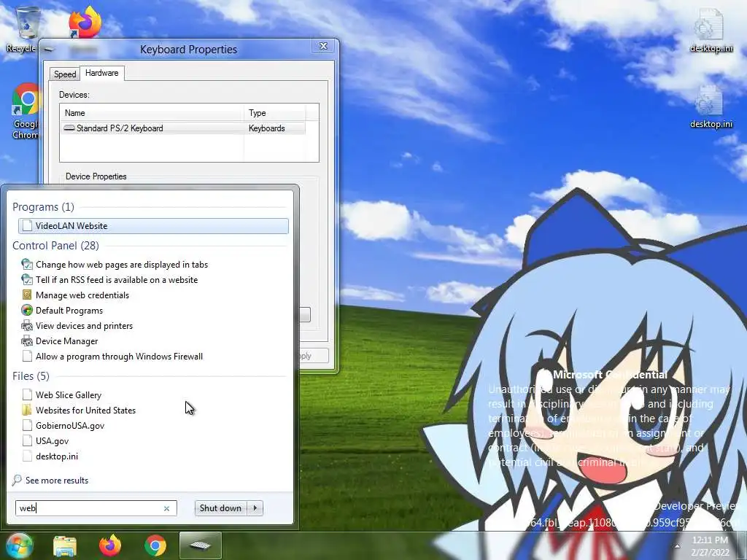
Task: Click Standard PS/2 Keyboard device icon
Action: click(x=69, y=128)
